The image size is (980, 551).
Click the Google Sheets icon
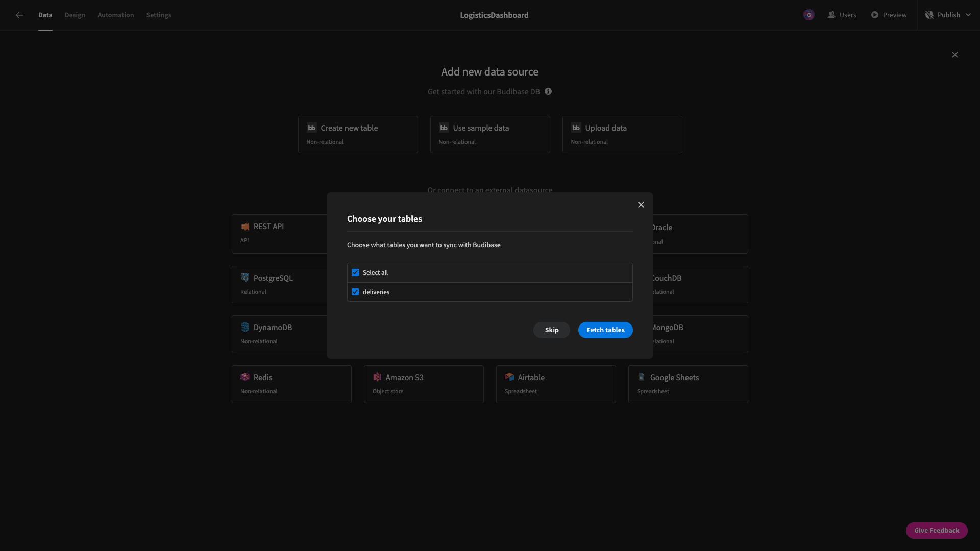642,378
